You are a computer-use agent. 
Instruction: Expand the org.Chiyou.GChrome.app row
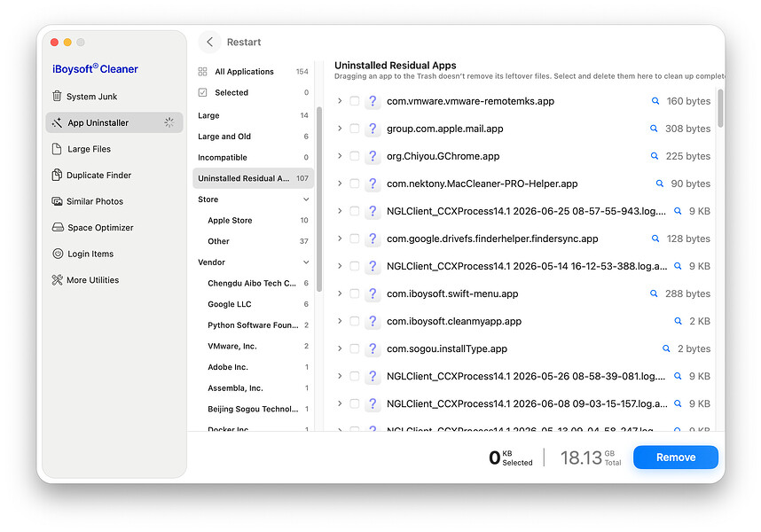[340, 156]
